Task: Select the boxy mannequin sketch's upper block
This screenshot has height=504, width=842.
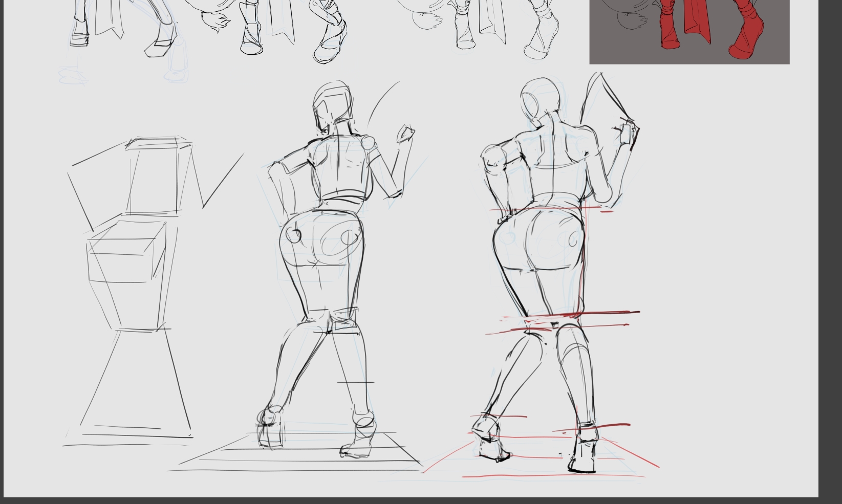Action: 154,177
